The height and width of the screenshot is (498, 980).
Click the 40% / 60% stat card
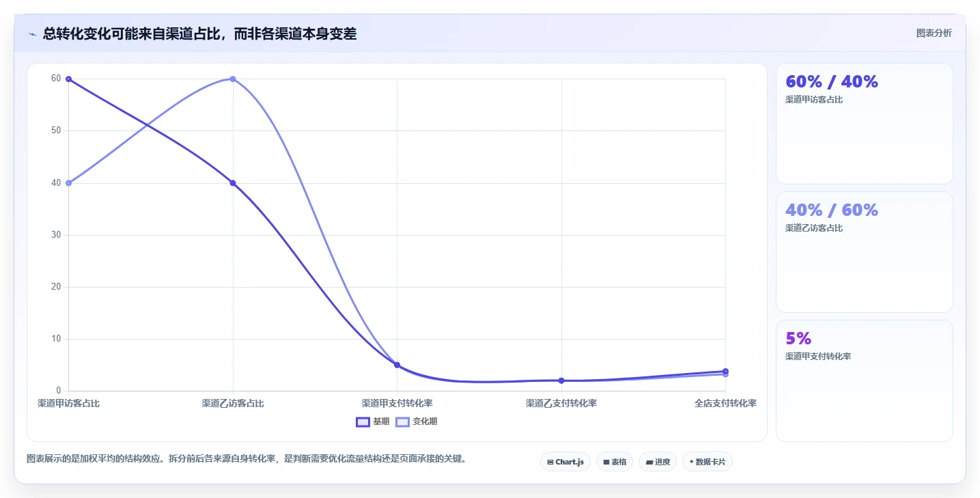click(x=864, y=252)
